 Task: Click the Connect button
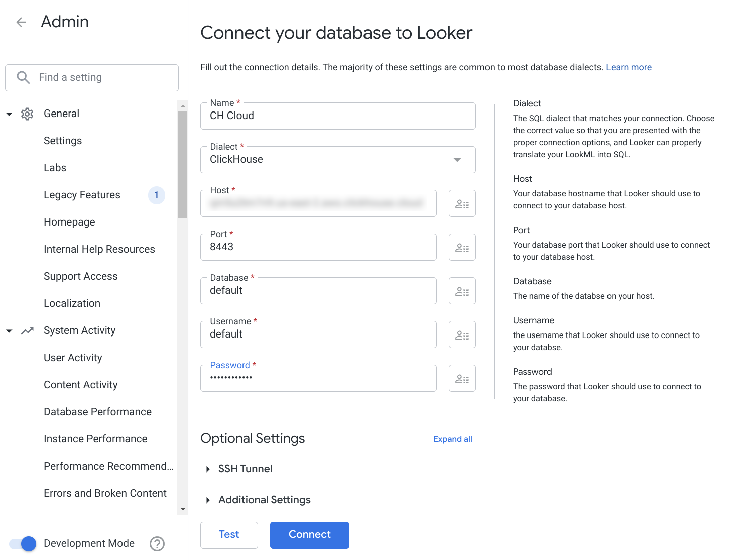309,535
